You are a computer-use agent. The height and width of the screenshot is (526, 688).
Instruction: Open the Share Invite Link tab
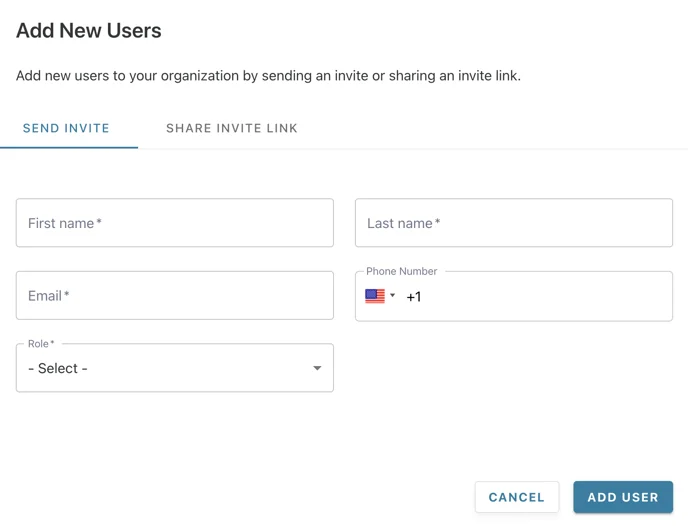click(232, 128)
